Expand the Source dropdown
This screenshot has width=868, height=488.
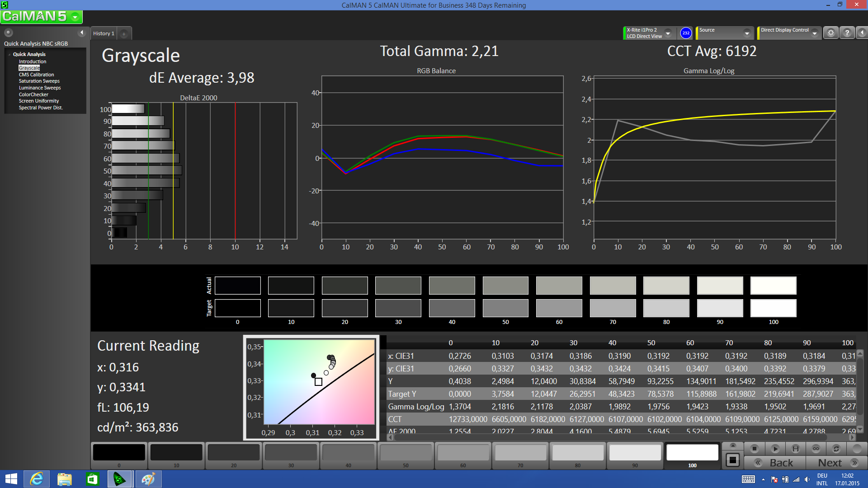click(x=747, y=33)
